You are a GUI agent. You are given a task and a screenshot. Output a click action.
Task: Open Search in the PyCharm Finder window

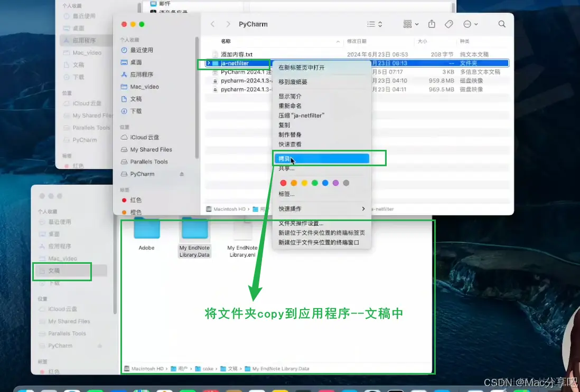click(500, 24)
